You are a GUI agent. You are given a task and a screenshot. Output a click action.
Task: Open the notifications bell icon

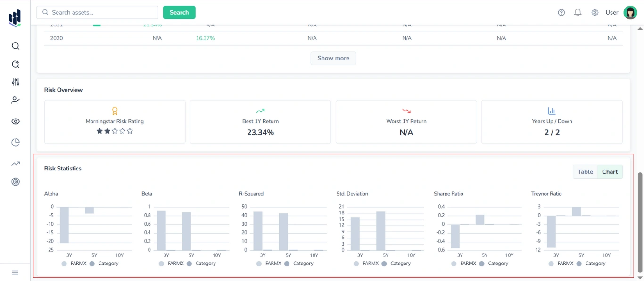(578, 12)
